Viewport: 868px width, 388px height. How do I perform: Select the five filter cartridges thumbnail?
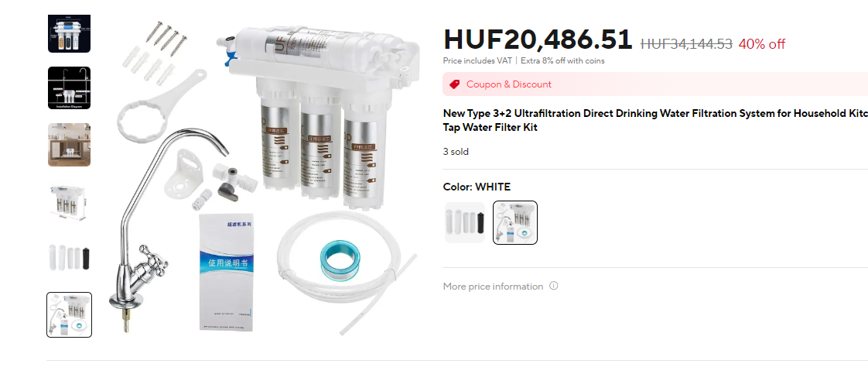click(69, 258)
